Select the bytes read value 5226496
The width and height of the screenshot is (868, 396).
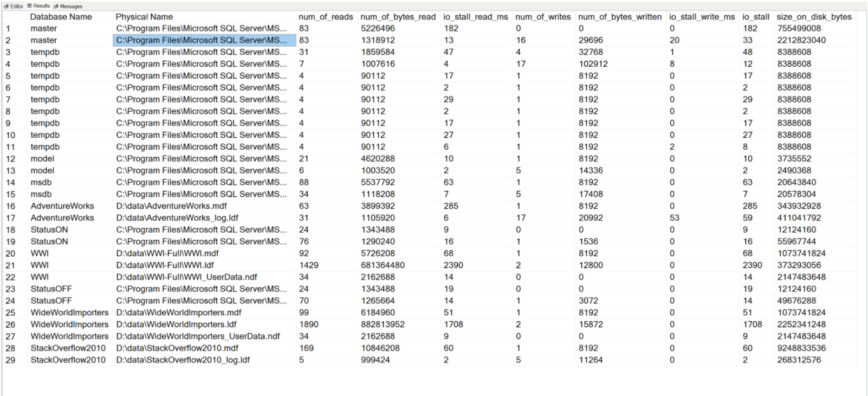coord(378,28)
